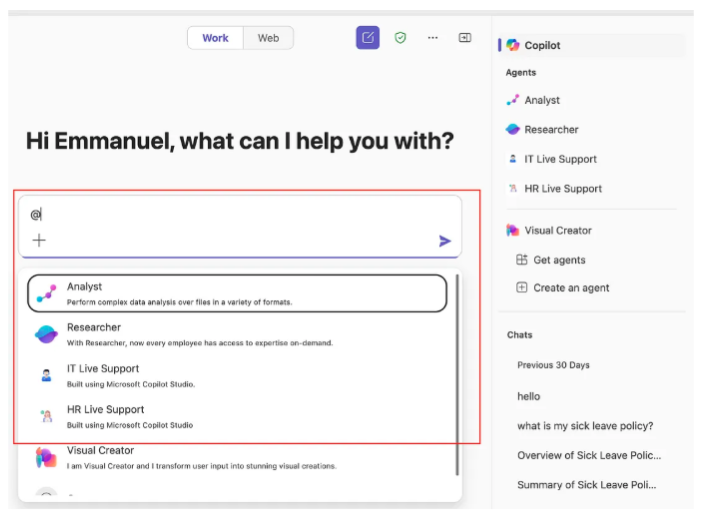Switch to the Web tab
This screenshot has width=706, height=518.
click(268, 38)
